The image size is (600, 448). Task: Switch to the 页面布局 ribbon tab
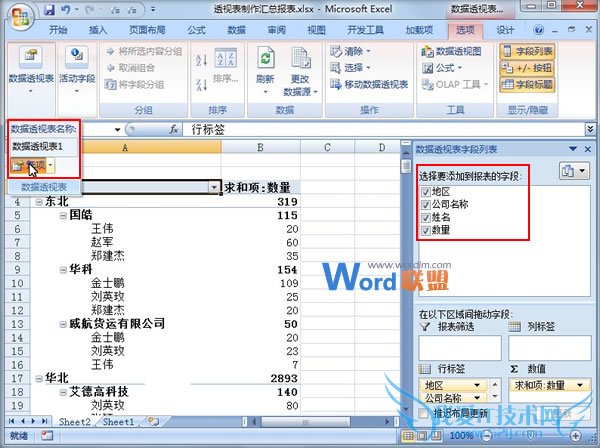point(147,30)
